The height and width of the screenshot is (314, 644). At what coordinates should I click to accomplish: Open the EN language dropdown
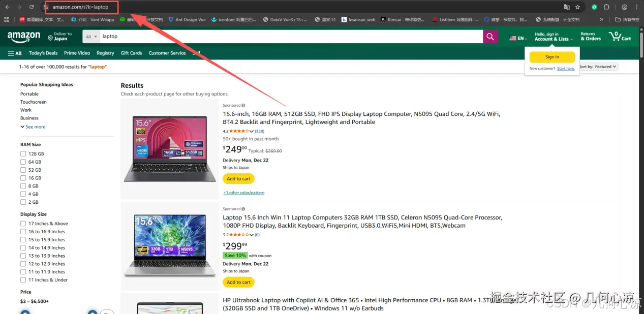518,38
